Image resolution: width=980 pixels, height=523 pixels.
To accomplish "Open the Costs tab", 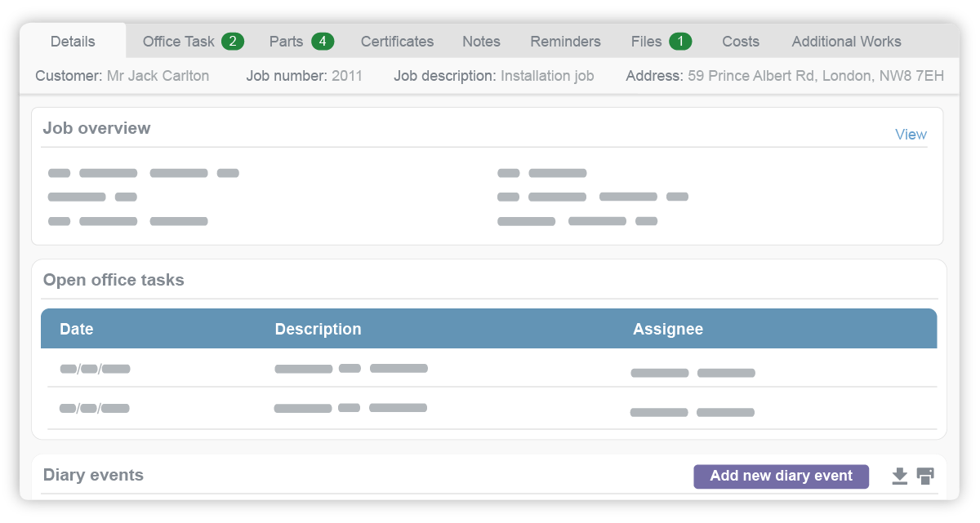I will (x=740, y=41).
